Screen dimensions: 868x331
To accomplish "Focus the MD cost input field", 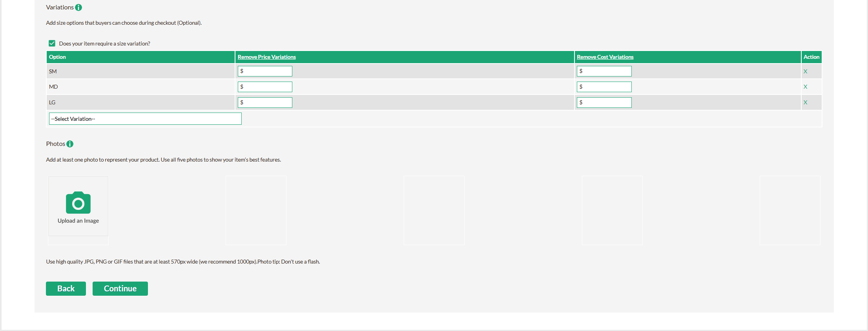I will coord(604,87).
